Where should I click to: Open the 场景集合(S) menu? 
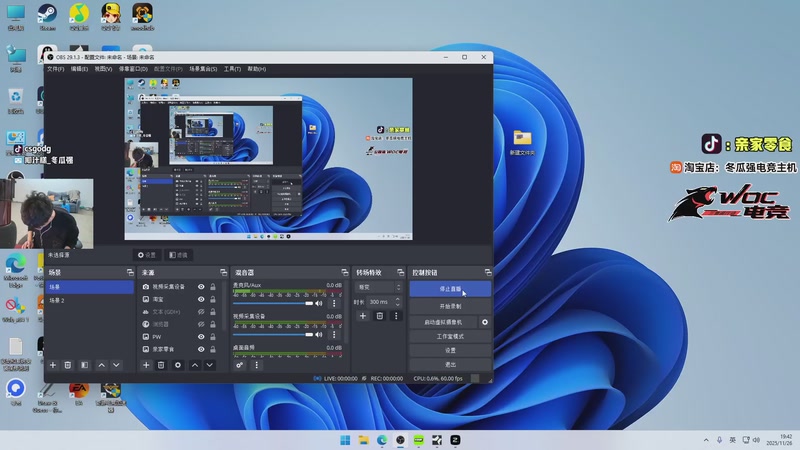(203, 69)
